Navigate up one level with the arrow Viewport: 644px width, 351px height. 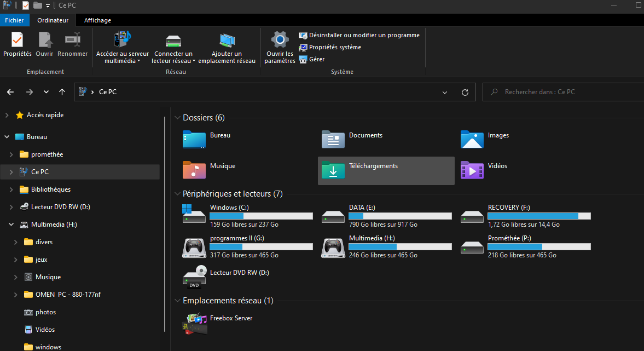pos(62,92)
